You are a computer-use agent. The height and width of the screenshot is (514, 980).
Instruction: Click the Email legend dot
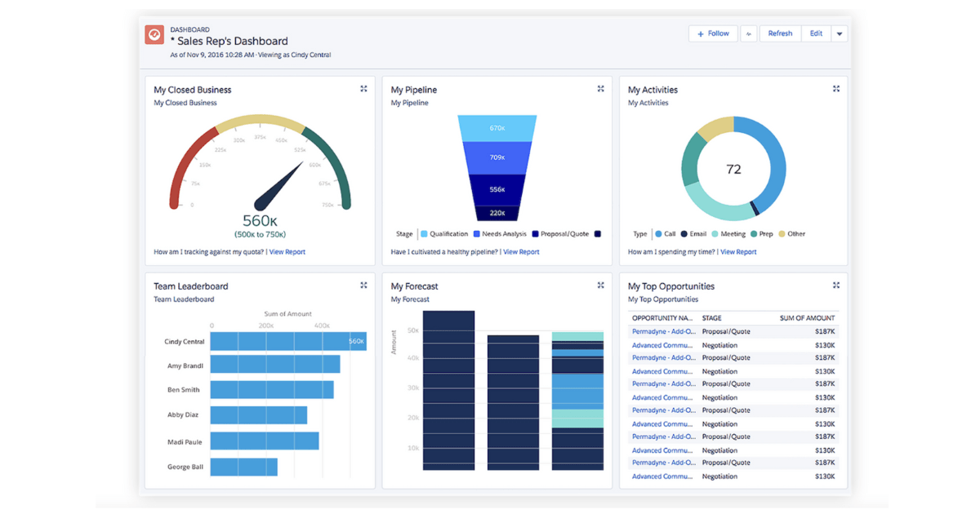684,234
